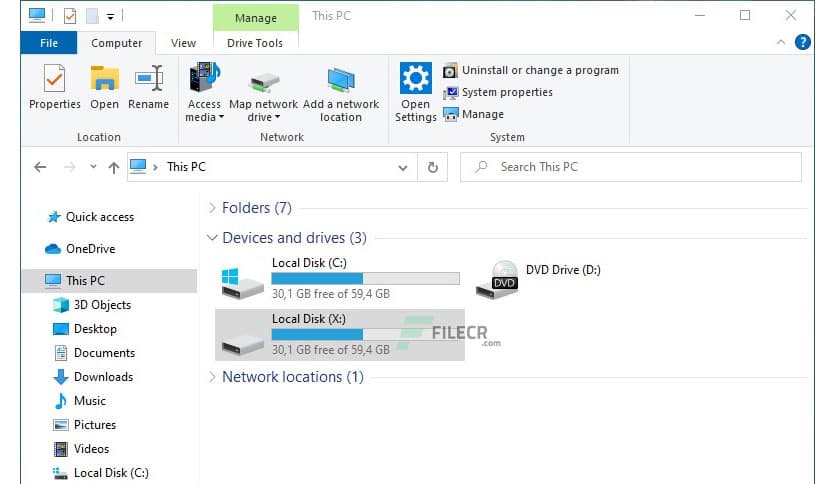
Task: Open Customize Quick Access Toolbar dropdown
Action: click(x=110, y=17)
